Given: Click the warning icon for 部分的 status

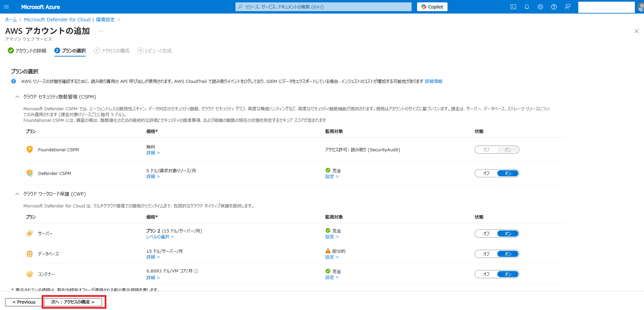Looking at the screenshot, I should [328, 251].
